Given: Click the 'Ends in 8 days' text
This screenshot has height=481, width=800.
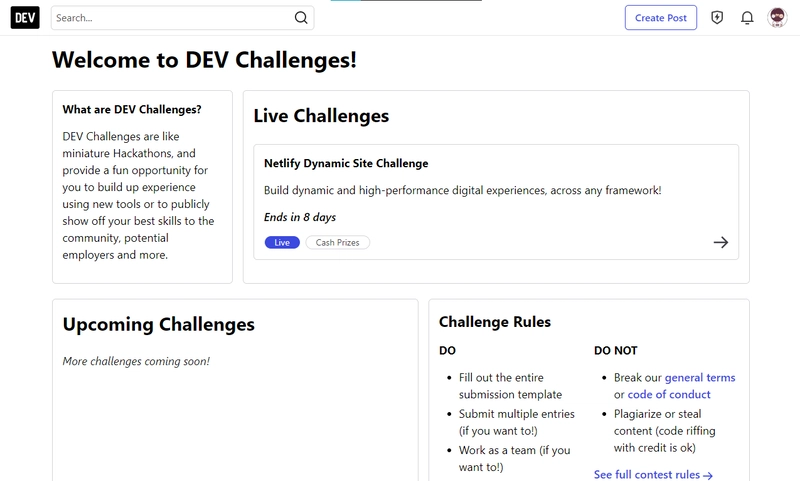Looking at the screenshot, I should tap(300, 217).
